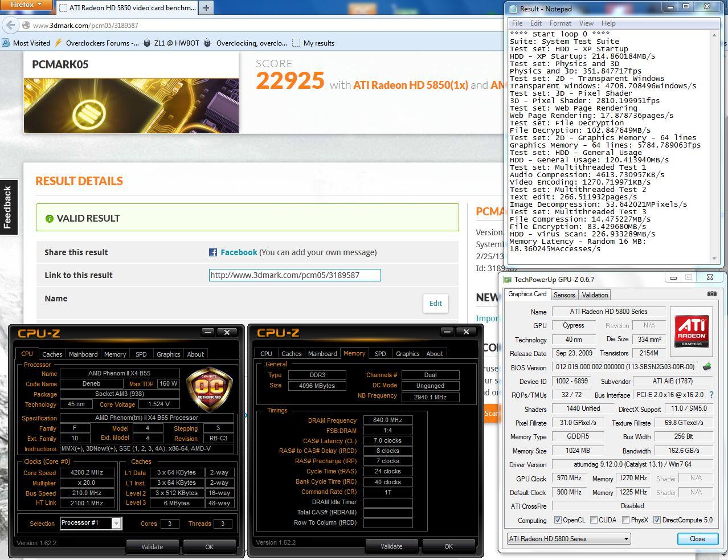728x560 pixels.
Task: Select Graphics Card tab in GPU-Z
Action: tap(527, 294)
